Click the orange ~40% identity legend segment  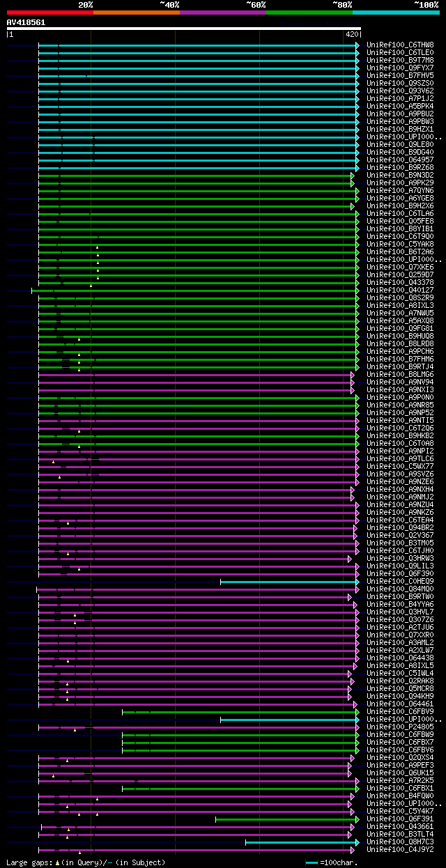click(x=137, y=13)
